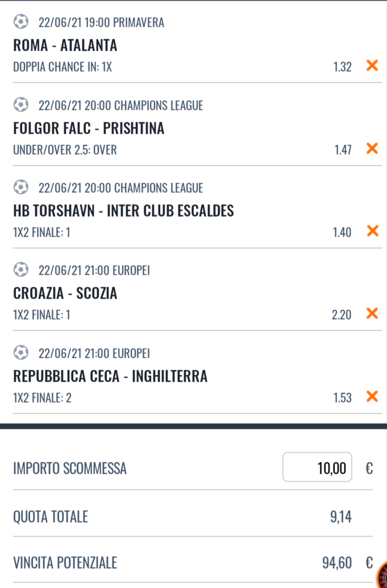Click soccer ball icon above Repubblica Ceca match
Screen dimensions: 387x588
(x=21, y=353)
